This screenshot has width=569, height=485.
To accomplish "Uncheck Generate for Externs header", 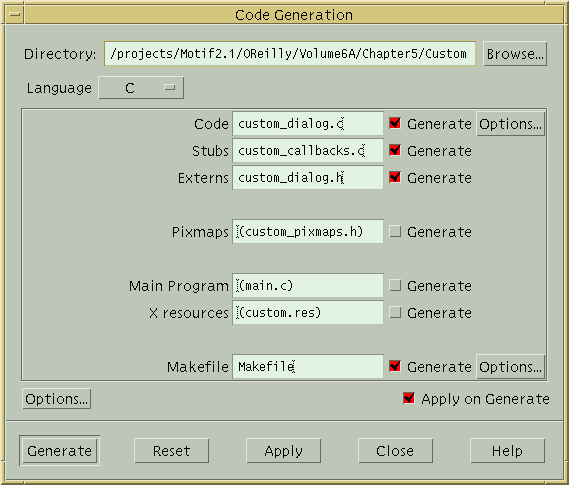I will 395,177.
